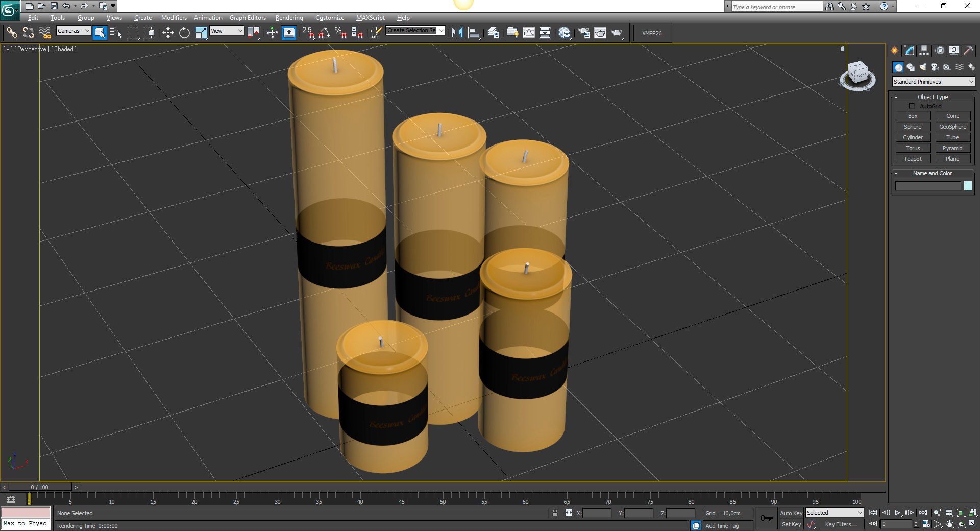This screenshot has width=980, height=531.
Task: Switch to the Hierarchy panel tab
Action: coord(924,51)
